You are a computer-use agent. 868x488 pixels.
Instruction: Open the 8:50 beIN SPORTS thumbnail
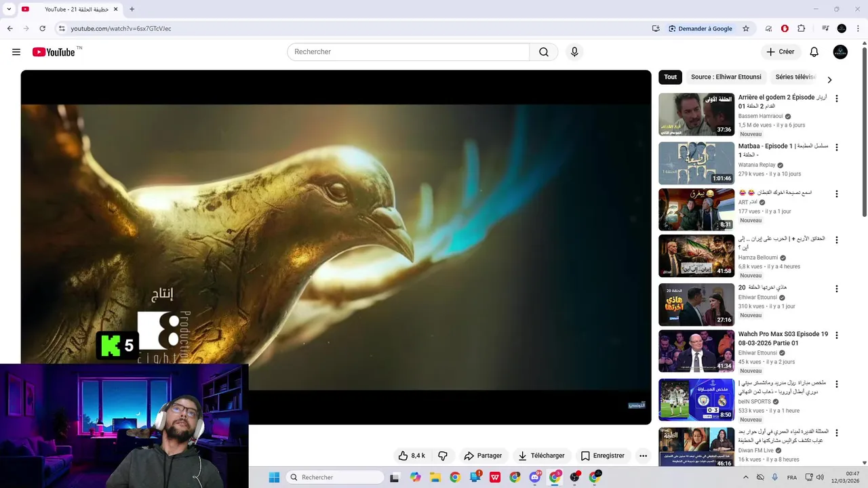tap(696, 399)
